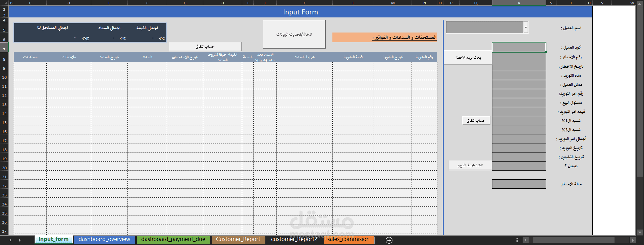
Task: Open the sales_commision sheet tab
Action: [348, 239]
